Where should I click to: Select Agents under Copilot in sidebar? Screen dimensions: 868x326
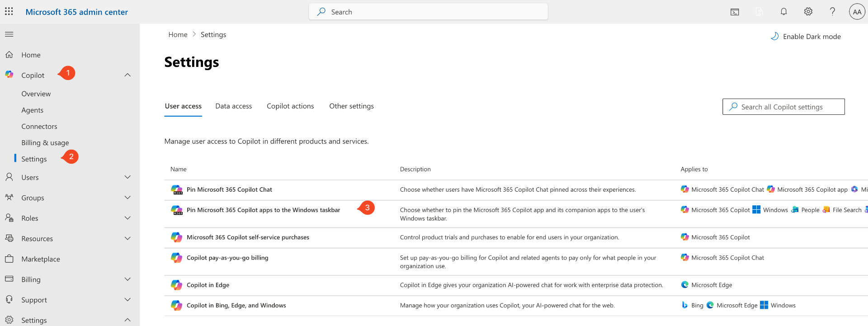tap(33, 110)
